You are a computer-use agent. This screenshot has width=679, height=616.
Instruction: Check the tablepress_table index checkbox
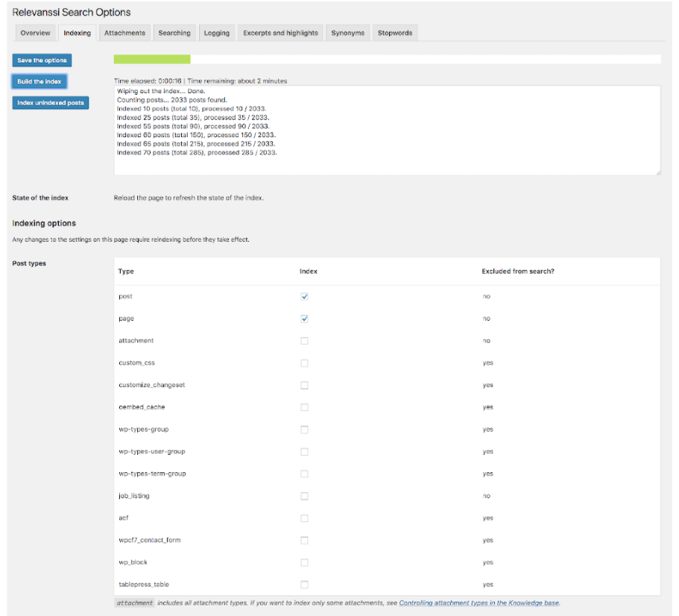tap(304, 585)
